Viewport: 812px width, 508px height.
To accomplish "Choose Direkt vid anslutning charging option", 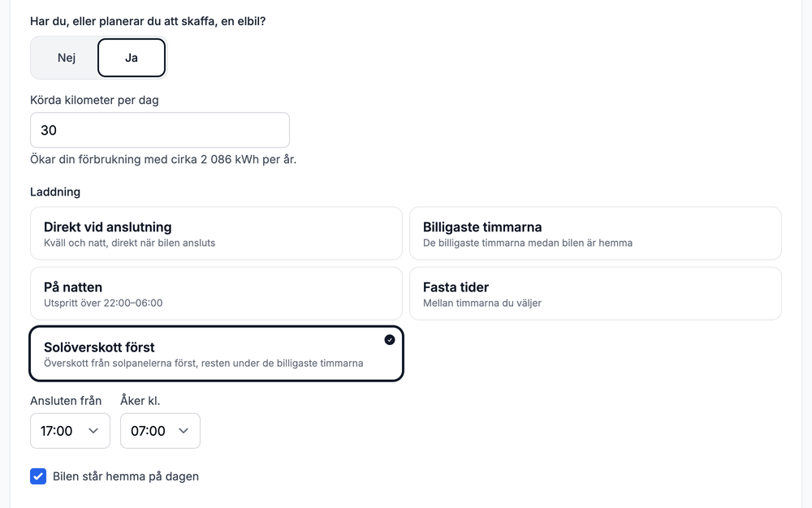I will point(216,234).
